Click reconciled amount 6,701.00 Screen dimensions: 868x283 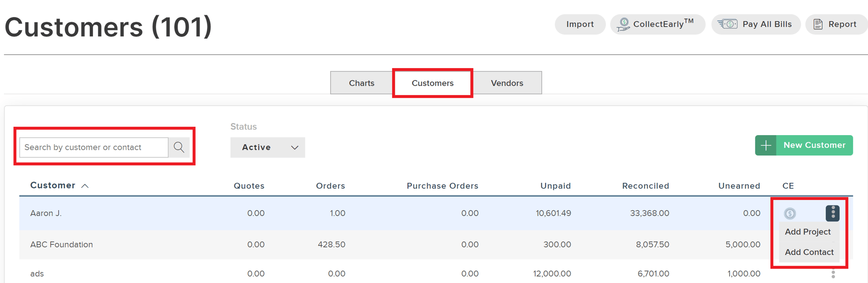(654, 274)
